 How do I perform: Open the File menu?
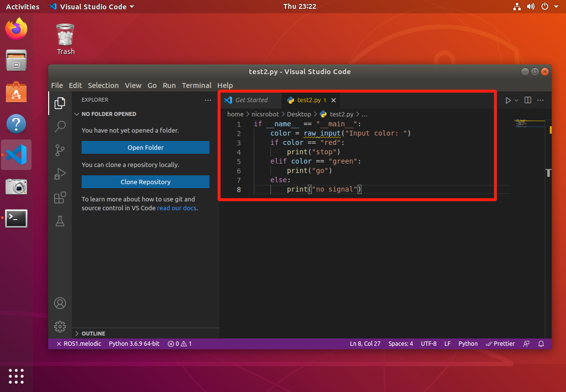click(x=57, y=85)
